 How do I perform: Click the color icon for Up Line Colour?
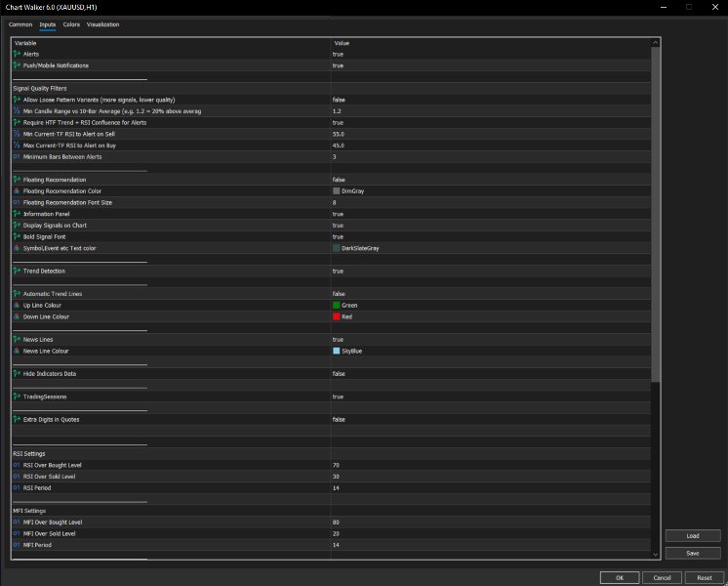pos(17,305)
